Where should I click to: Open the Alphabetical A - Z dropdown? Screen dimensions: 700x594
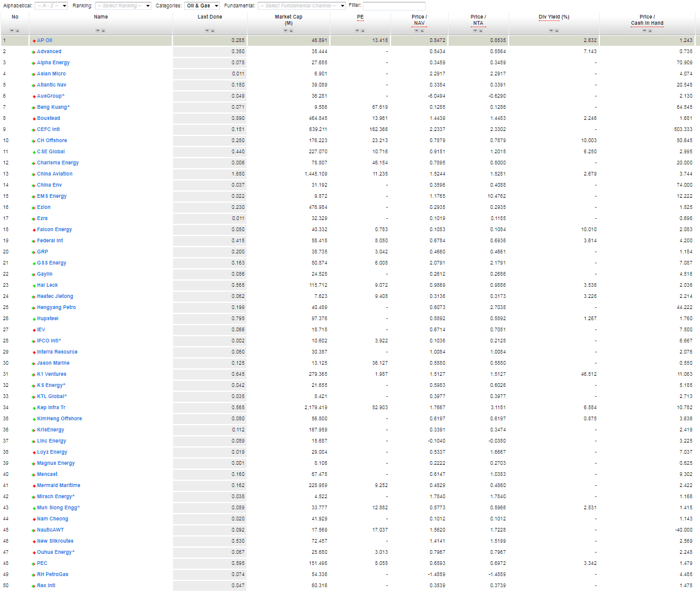tap(51, 6)
